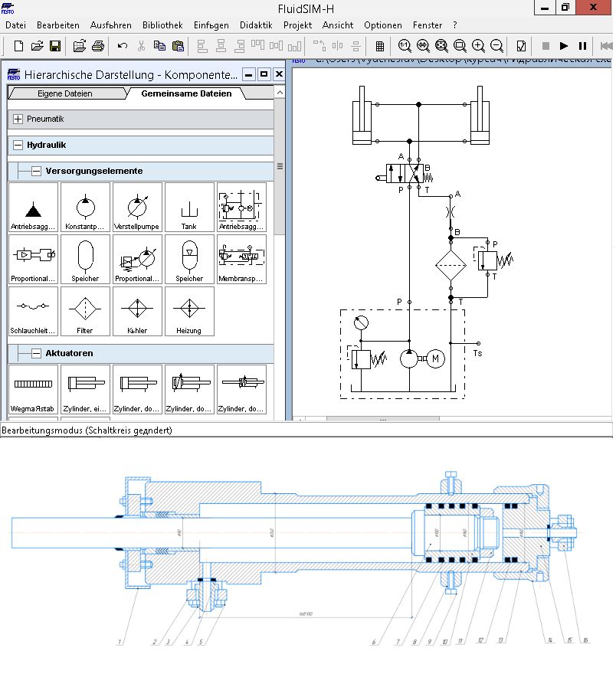
Task: Open the Bibliothek menu
Action: point(162,25)
